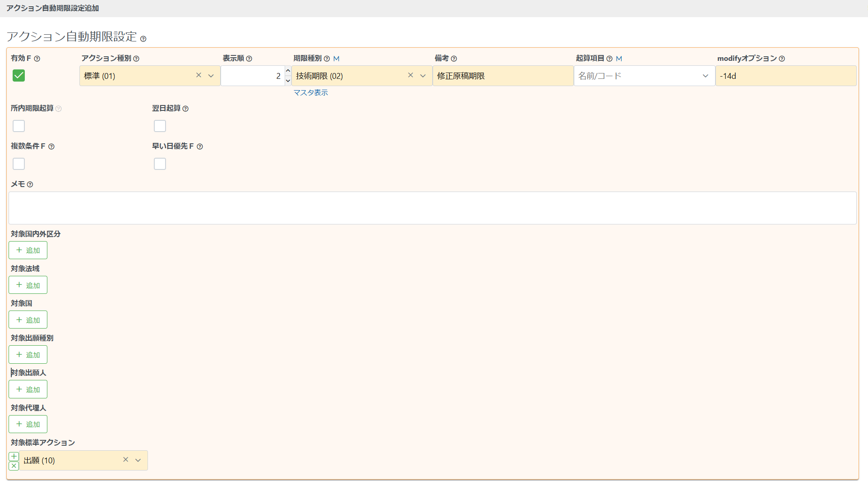Tick the 早い日優先F checkbox
The height and width of the screenshot is (489, 868).
(x=160, y=164)
